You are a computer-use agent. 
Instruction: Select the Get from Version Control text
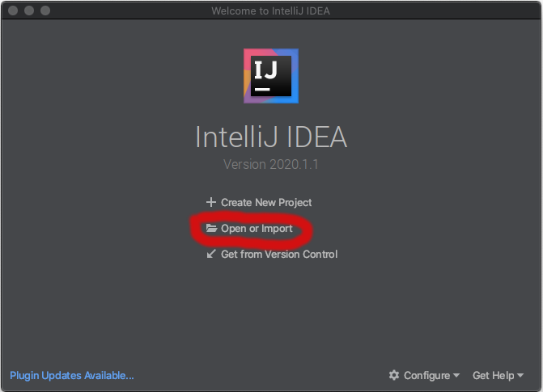[x=279, y=254]
